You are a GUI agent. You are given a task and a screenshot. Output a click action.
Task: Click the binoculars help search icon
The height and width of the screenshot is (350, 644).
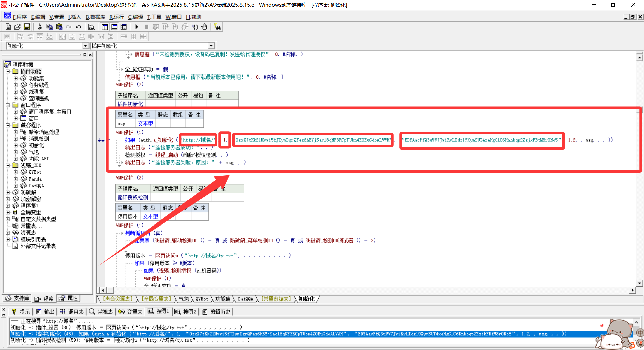(x=217, y=27)
